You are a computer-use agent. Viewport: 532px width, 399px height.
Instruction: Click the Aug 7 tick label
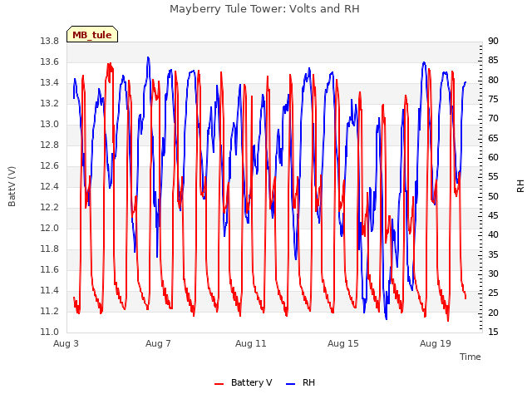[x=158, y=343]
